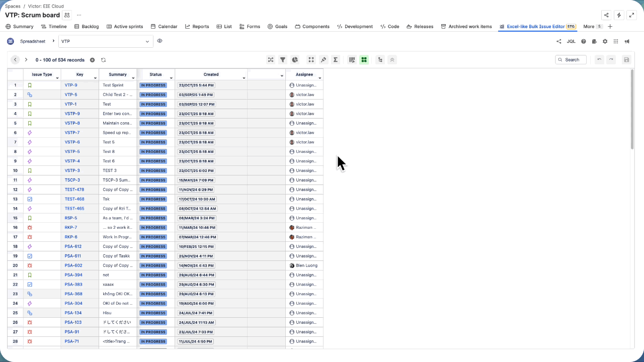
Task: Open the column management icon in the toolbar
Action: (x=352, y=59)
